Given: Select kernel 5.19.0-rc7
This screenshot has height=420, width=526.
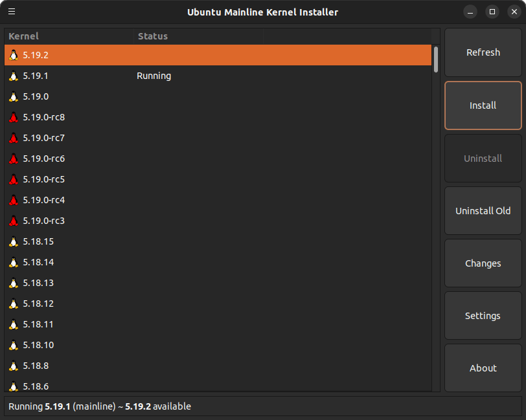Looking at the screenshot, I should point(44,138).
